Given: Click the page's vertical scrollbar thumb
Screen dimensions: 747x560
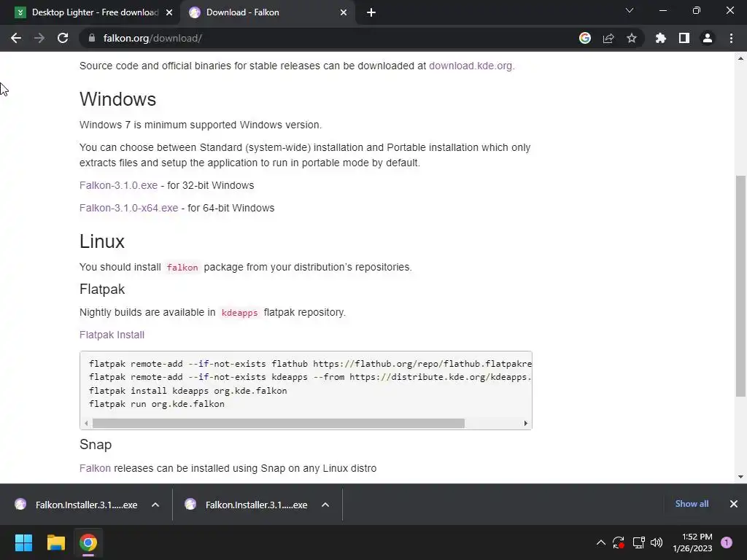Looking at the screenshot, I should pyautogui.click(x=740, y=286).
